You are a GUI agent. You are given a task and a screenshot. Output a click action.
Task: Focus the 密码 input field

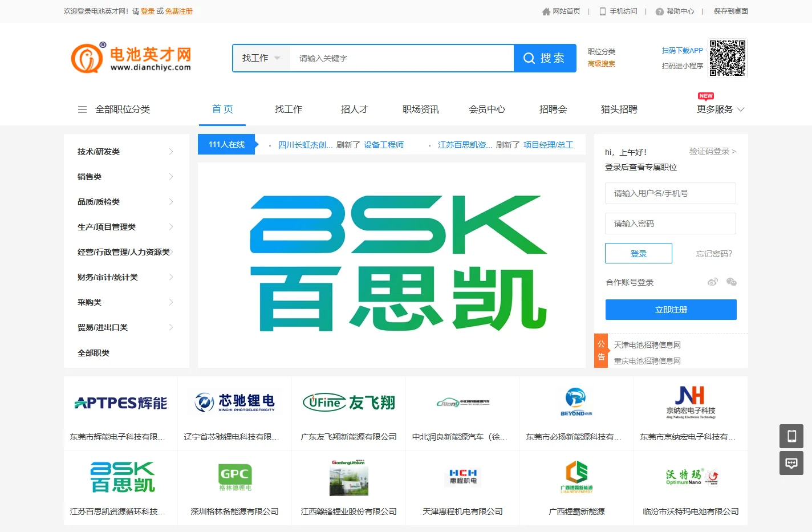(x=671, y=224)
